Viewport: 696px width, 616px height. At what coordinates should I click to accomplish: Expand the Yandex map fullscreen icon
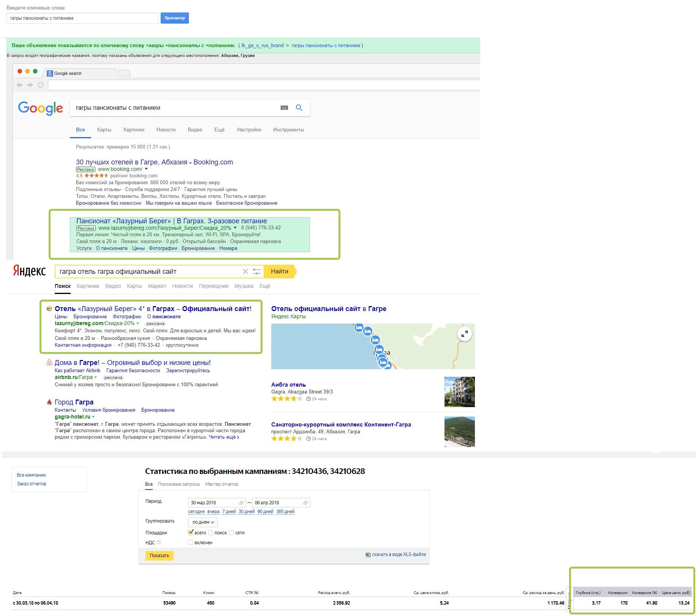coord(464,334)
